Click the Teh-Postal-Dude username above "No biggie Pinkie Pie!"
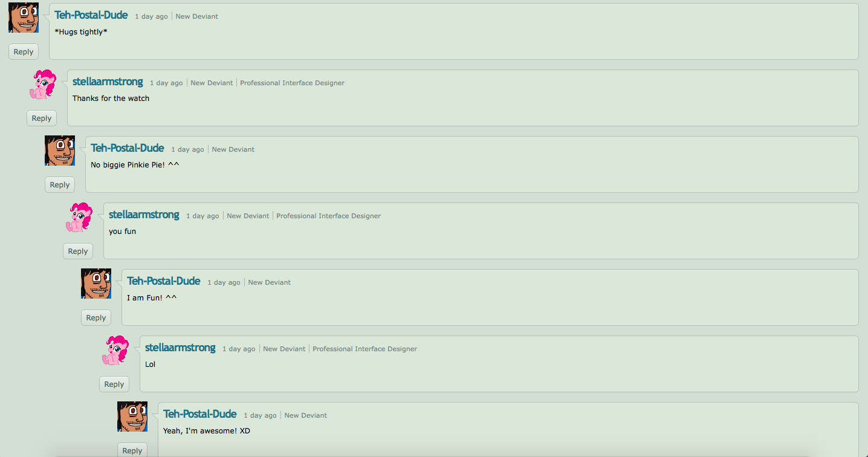Image resolution: width=868 pixels, height=457 pixels. tap(128, 148)
